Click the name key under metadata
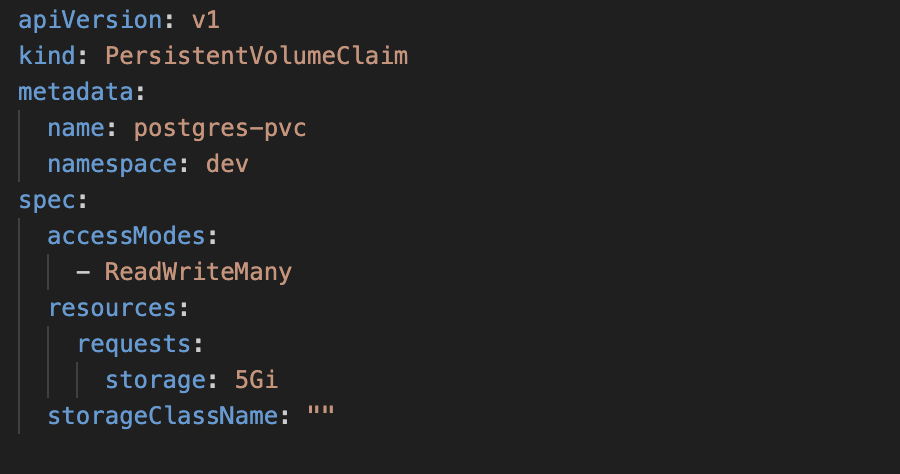Screen dimensions: 900x474 (x=76, y=129)
